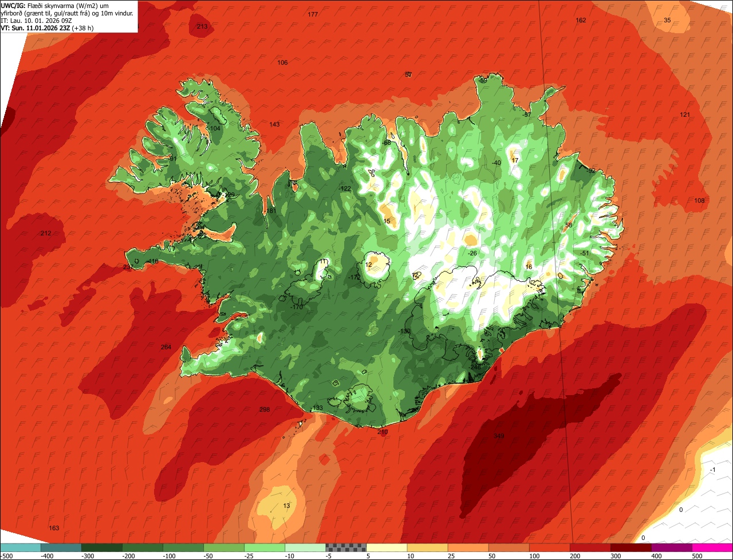Click the -100 to -50 green legend swatch
This screenshot has height=560, width=733.
pos(183,547)
